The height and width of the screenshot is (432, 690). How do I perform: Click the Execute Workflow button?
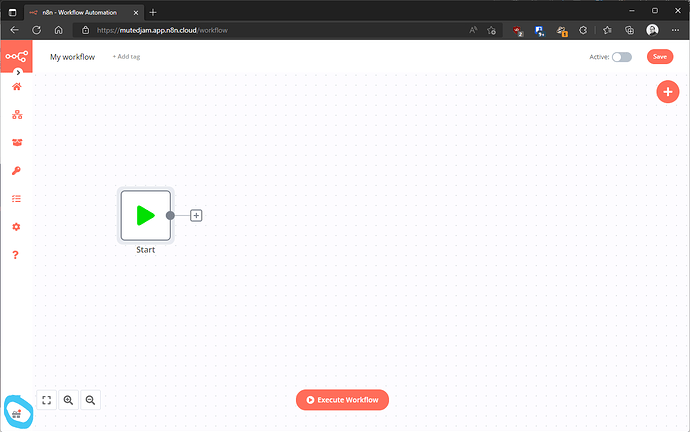point(342,400)
